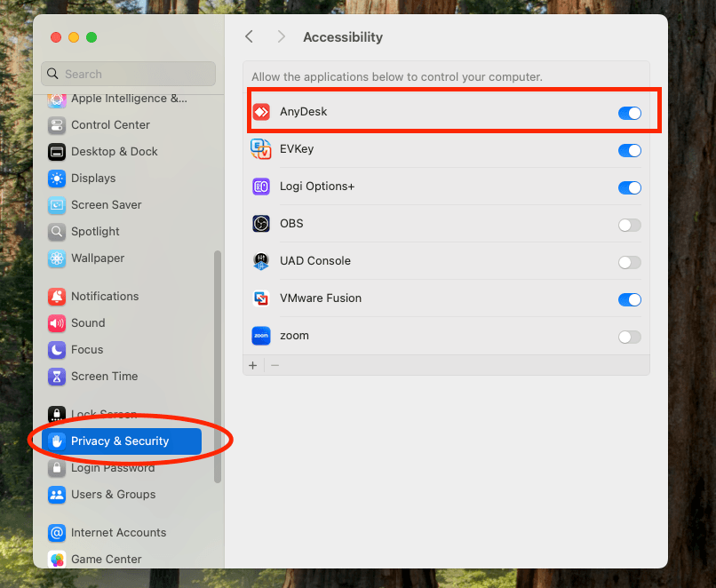Click the sidebar vertical scrollbar
This screenshot has height=588, width=716.
(218, 364)
